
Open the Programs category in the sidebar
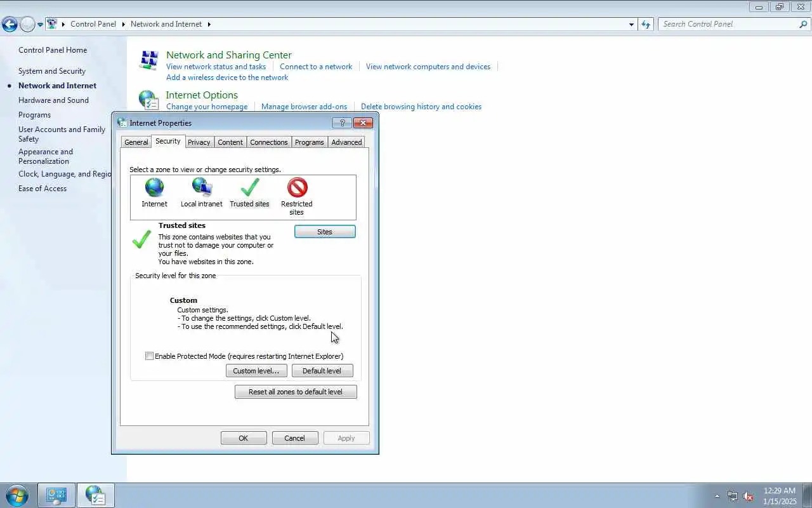(34, 115)
